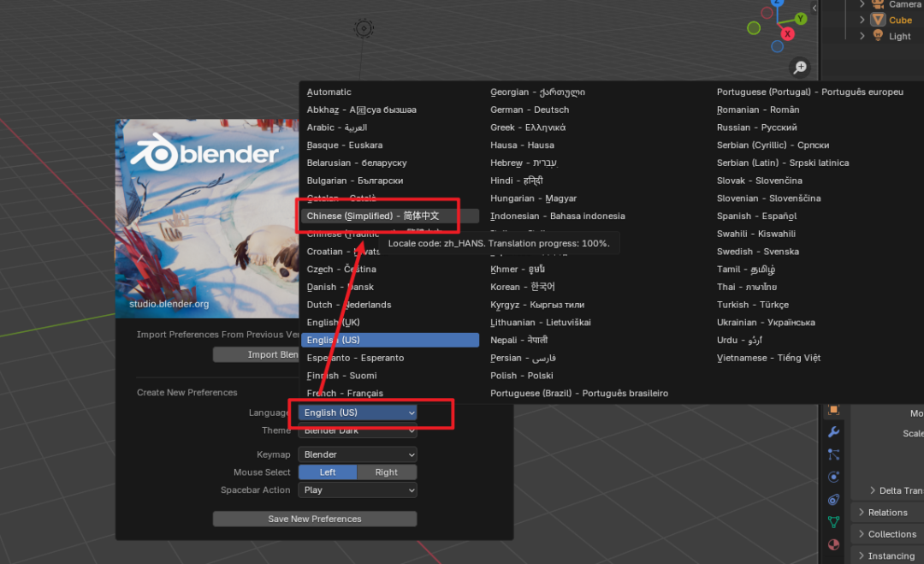
Task: Click the red X axis on navigation gizmo
Action: click(x=787, y=34)
